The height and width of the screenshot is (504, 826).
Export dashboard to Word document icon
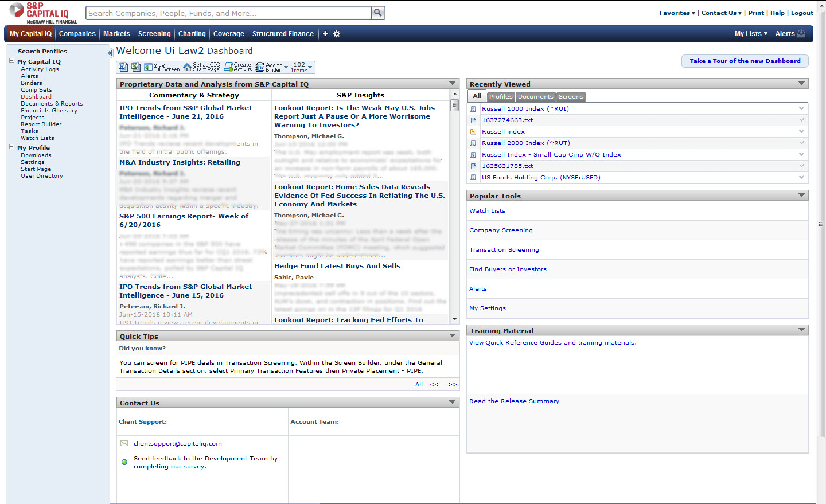pos(123,67)
